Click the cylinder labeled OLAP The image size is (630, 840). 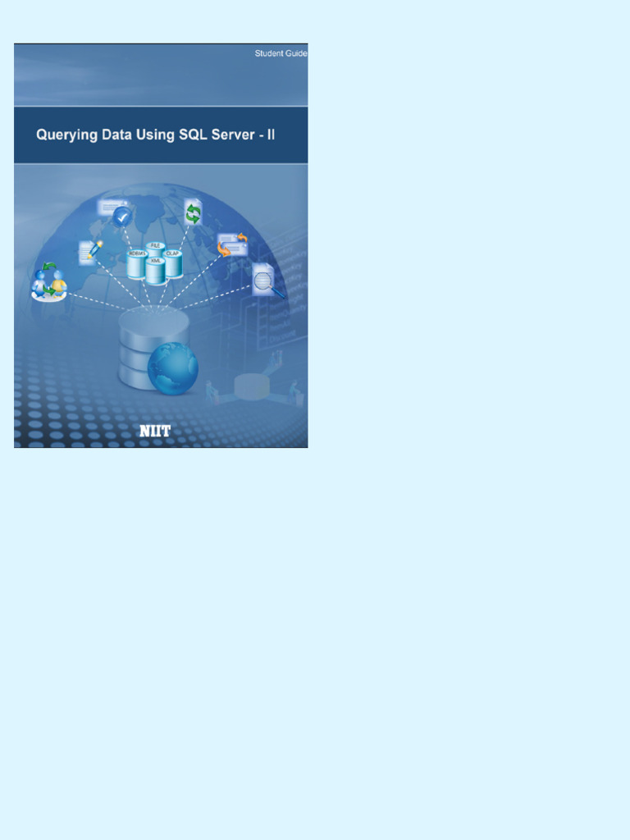coord(173,264)
